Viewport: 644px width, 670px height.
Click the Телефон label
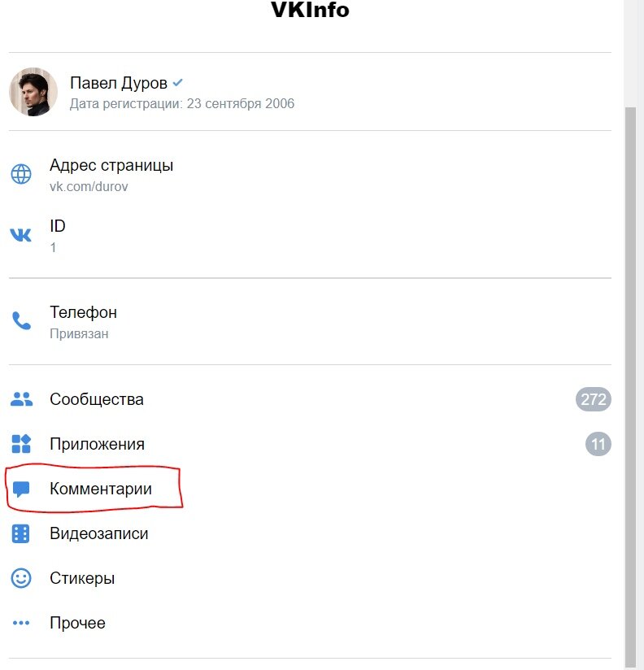coord(83,312)
